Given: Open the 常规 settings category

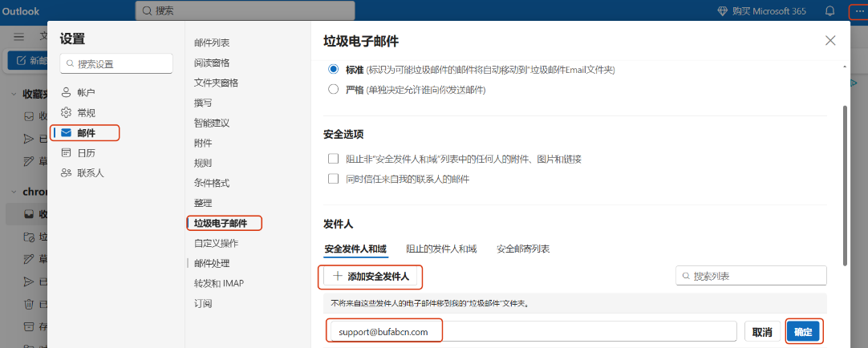Looking at the screenshot, I should click(87, 113).
